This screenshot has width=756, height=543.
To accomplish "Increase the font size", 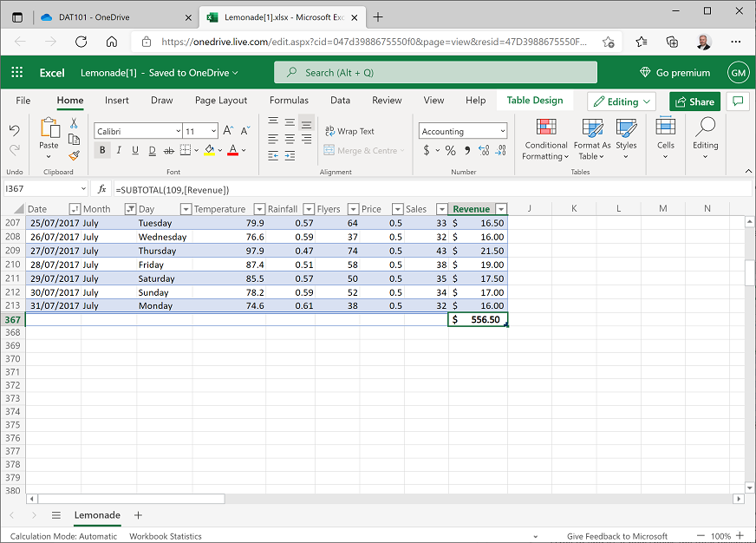I will 226,130.
